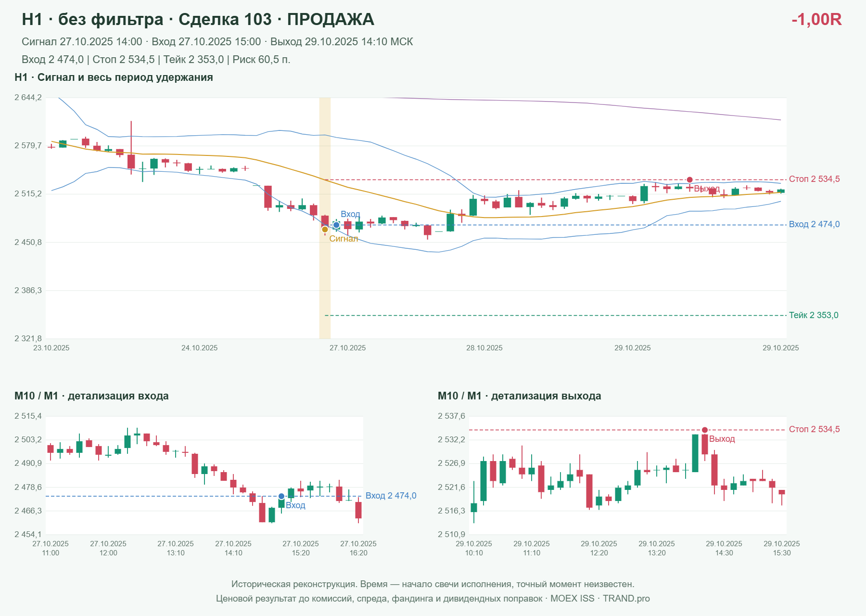Click the '23.10.2025' date on H1 axis
866x616 pixels.
click(x=51, y=348)
